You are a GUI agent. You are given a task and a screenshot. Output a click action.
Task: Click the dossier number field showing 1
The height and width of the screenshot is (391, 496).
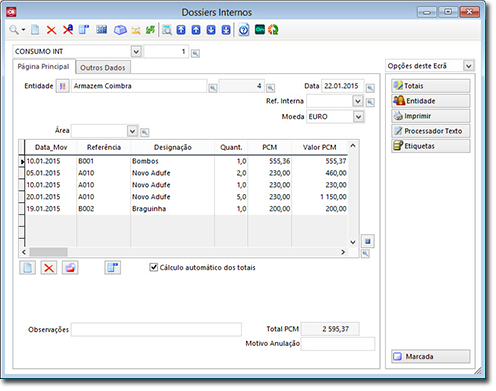166,52
